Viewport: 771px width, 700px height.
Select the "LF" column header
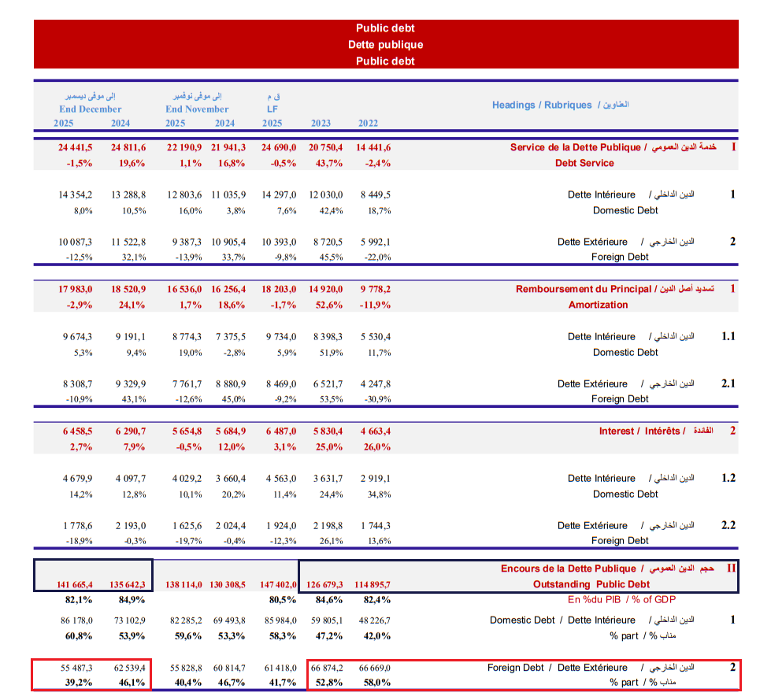[x=272, y=109]
